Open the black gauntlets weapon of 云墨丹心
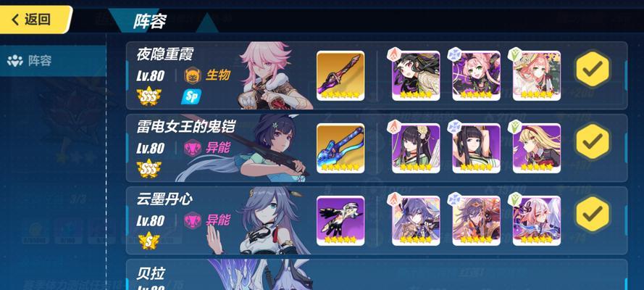644x290 pixels. (x=340, y=220)
